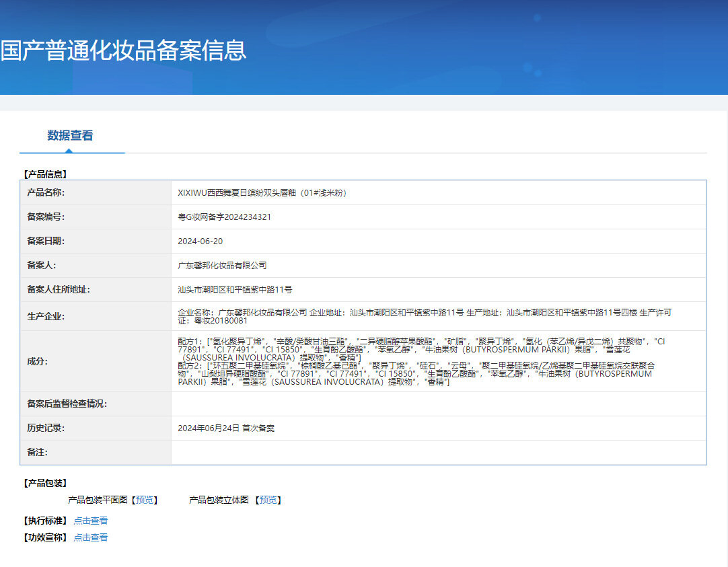Click the 【产品包装】 section heading

coord(46,483)
